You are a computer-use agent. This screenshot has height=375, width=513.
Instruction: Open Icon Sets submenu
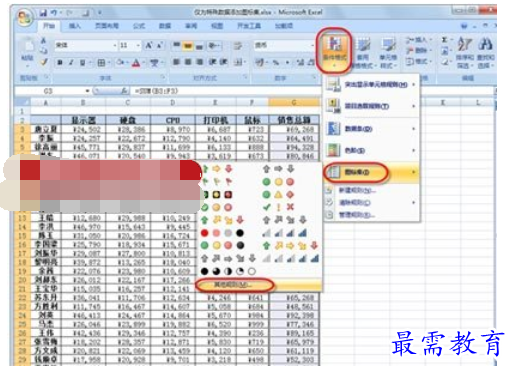[371, 172]
